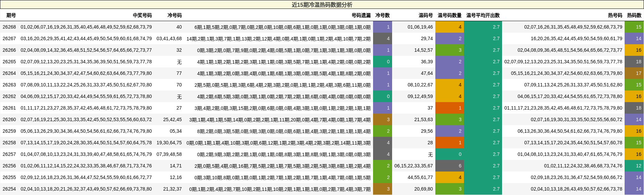Select period number 26260

click(9, 119)
